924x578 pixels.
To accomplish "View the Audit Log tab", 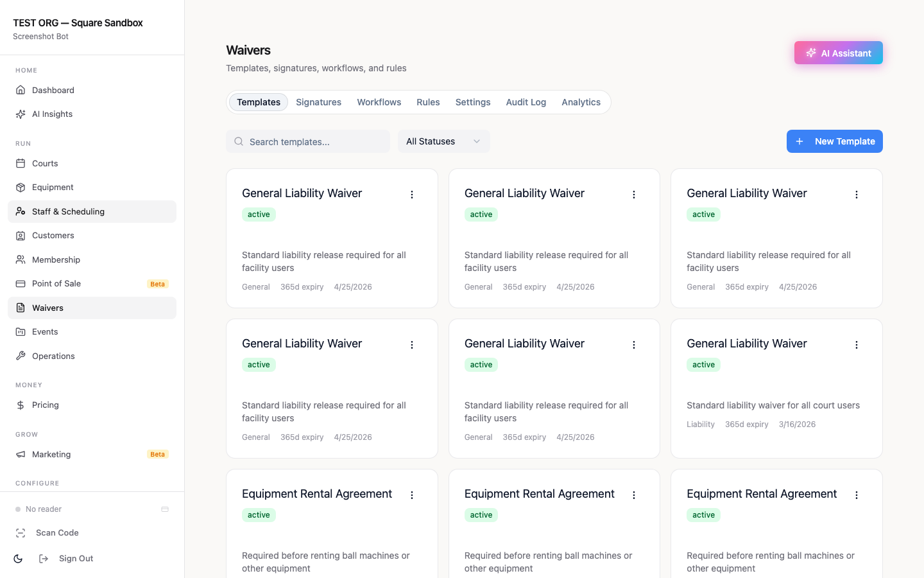I will point(526,102).
